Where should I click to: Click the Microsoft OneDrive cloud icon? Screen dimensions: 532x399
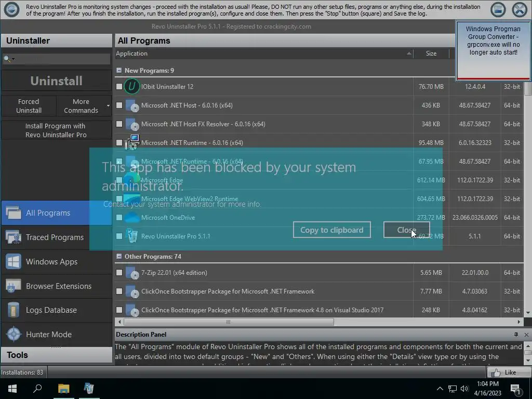(132, 218)
